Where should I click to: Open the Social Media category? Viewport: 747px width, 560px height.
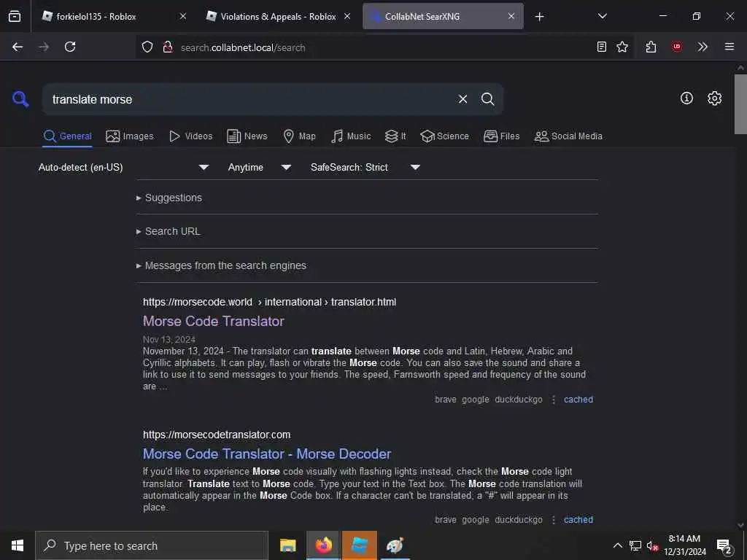tap(568, 136)
